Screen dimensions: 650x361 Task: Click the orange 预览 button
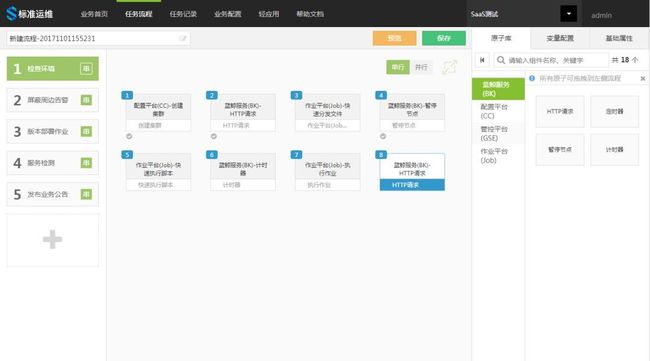tap(394, 38)
